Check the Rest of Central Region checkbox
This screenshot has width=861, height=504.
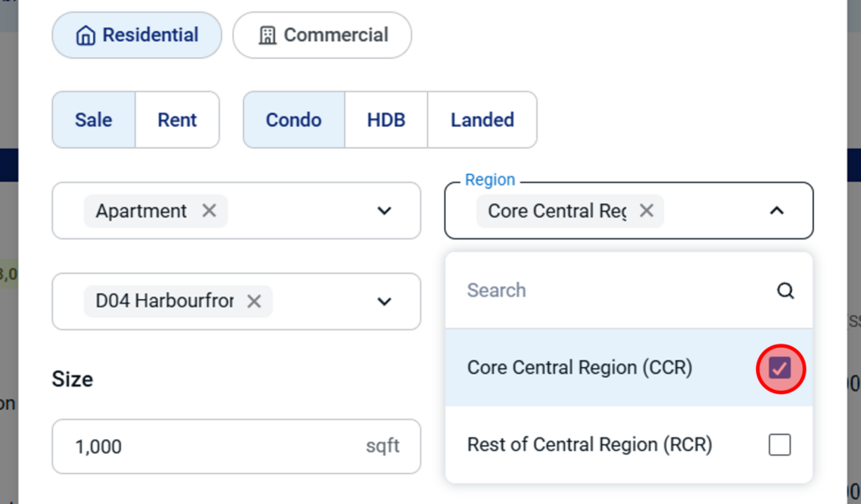pyautogui.click(x=779, y=445)
